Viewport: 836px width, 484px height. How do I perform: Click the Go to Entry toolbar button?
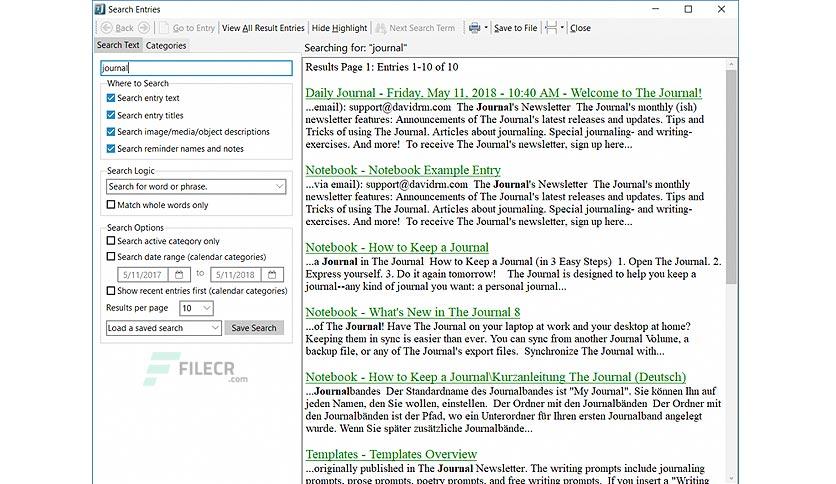point(187,28)
